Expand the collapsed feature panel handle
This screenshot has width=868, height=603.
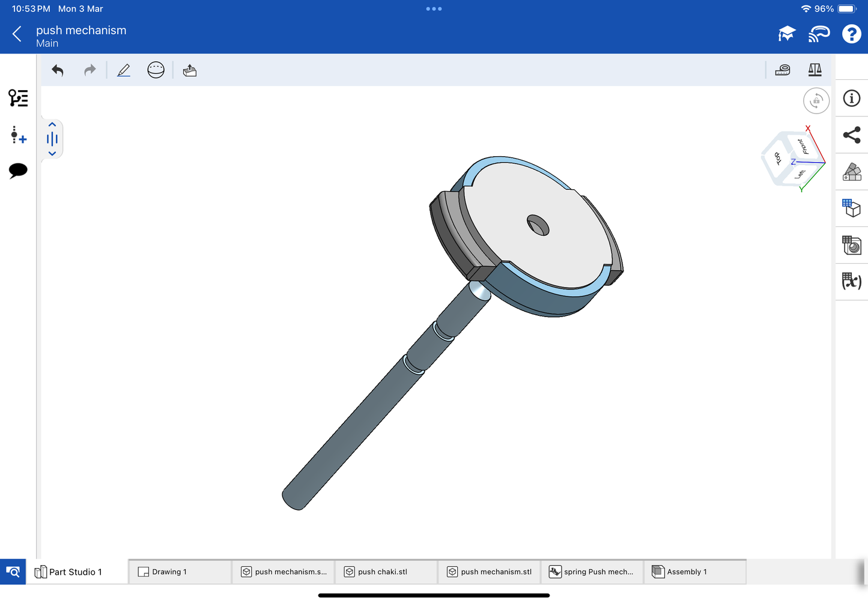(x=52, y=139)
